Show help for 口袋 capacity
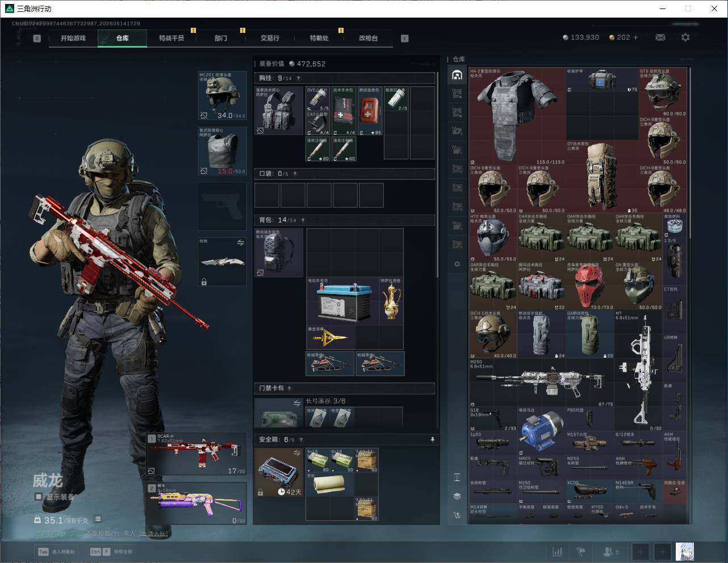 click(294, 174)
